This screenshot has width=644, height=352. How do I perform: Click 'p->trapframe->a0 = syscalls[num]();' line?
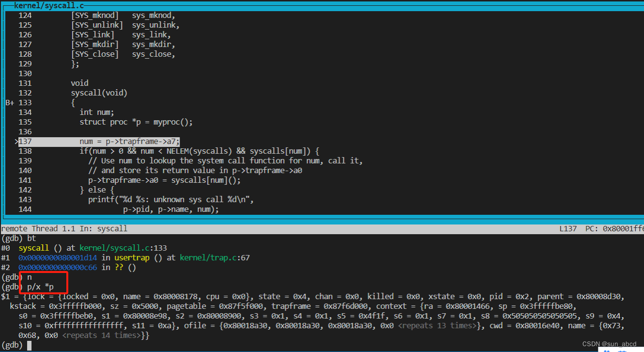[x=164, y=180]
